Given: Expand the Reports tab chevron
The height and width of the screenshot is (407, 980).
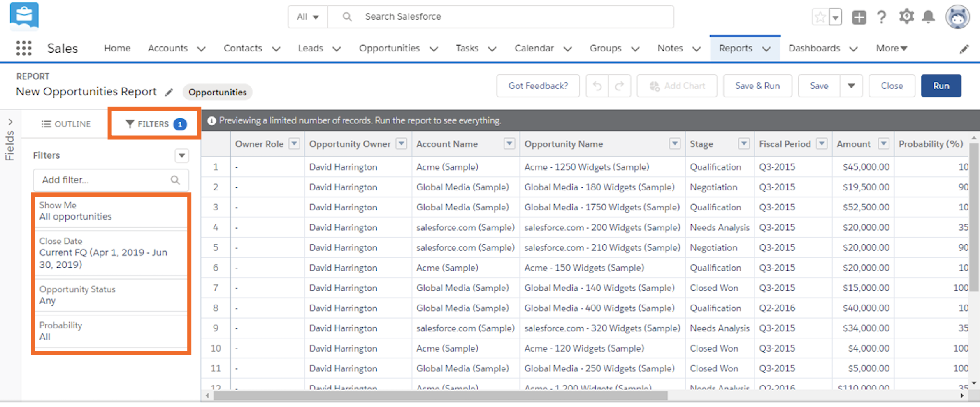Looking at the screenshot, I should 766,49.
